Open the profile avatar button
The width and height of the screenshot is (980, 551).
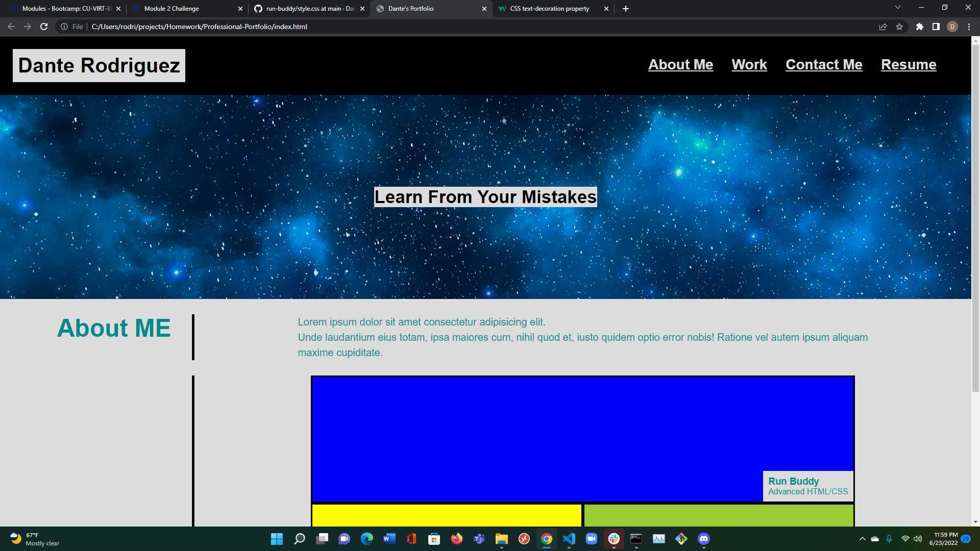(x=952, y=27)
